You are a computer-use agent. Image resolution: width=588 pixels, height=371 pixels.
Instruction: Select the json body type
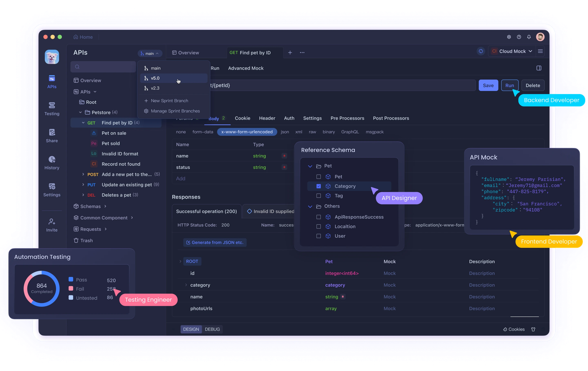pyautogui.click(x=285, y=132)
